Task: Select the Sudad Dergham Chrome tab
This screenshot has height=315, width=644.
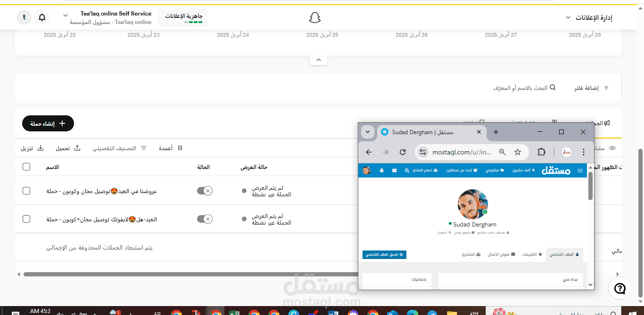Action: click(432, 132)
